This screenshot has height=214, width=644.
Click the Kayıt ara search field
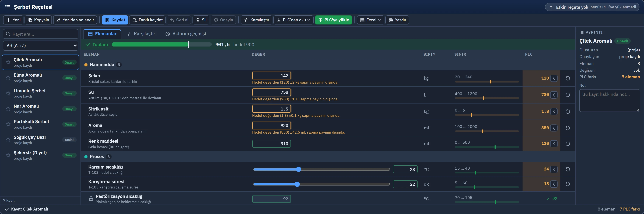tap(40, 34)
